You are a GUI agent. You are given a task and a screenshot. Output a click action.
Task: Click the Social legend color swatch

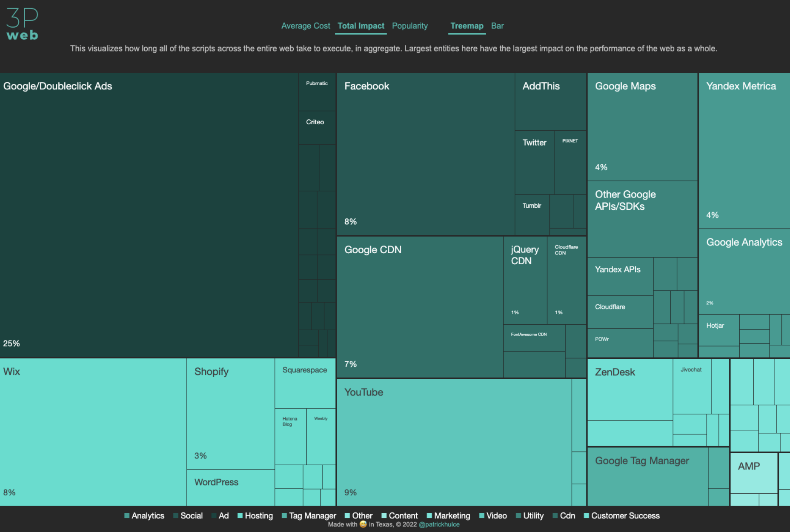tap(176, 516)
